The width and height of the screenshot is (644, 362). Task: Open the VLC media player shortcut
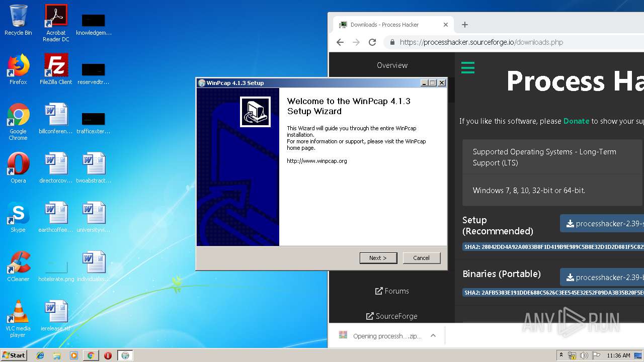18,319
